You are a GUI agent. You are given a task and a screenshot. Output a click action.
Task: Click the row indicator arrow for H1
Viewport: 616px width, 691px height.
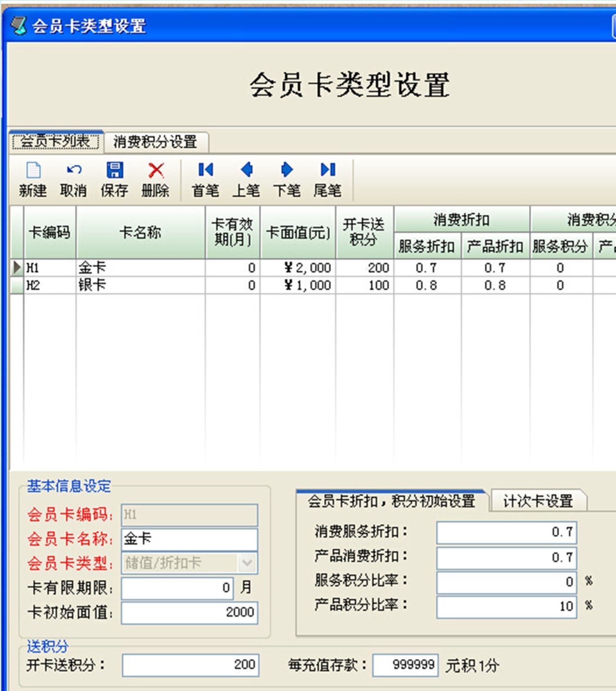point(17,268)
